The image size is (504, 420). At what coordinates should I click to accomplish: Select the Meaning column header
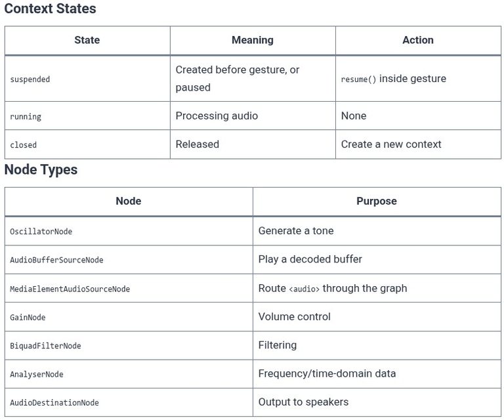253,40
